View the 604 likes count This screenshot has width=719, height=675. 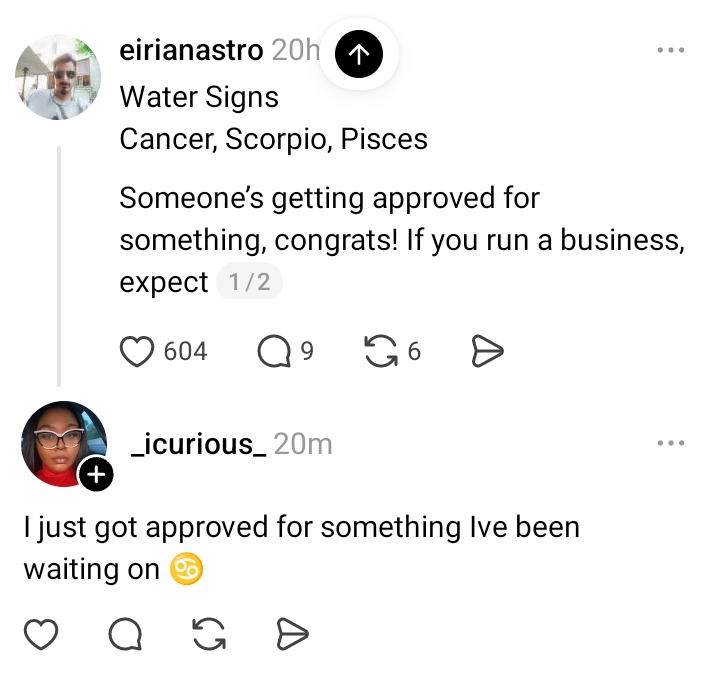click(x=185, y=351)
